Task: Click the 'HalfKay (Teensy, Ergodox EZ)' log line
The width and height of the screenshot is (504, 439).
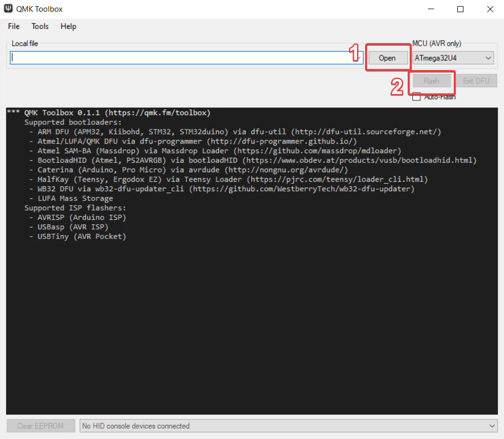Action: point(228,179)
